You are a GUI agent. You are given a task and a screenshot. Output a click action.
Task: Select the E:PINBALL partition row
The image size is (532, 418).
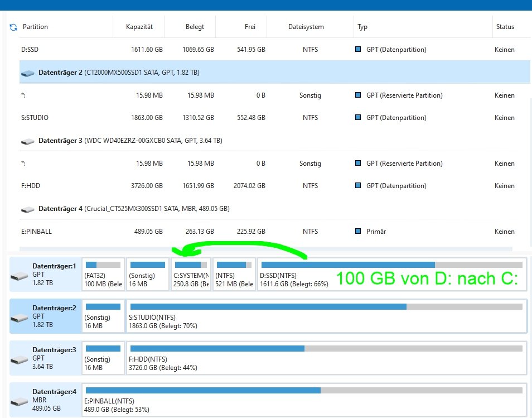pyautogui.click(x=275, y=231)
